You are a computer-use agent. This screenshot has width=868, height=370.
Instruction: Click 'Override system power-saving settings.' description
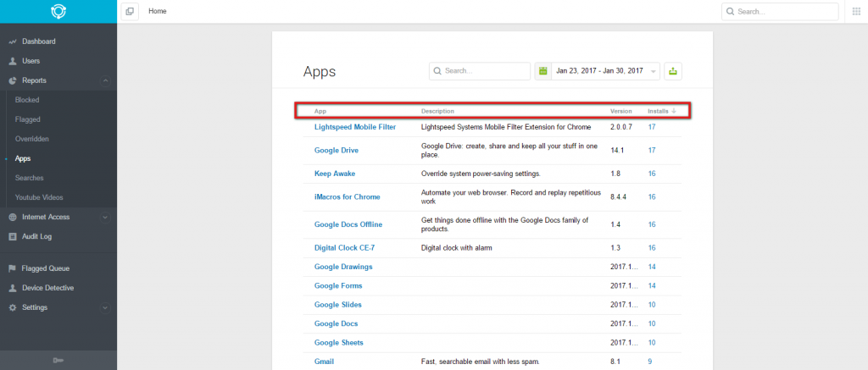[481, 174]
